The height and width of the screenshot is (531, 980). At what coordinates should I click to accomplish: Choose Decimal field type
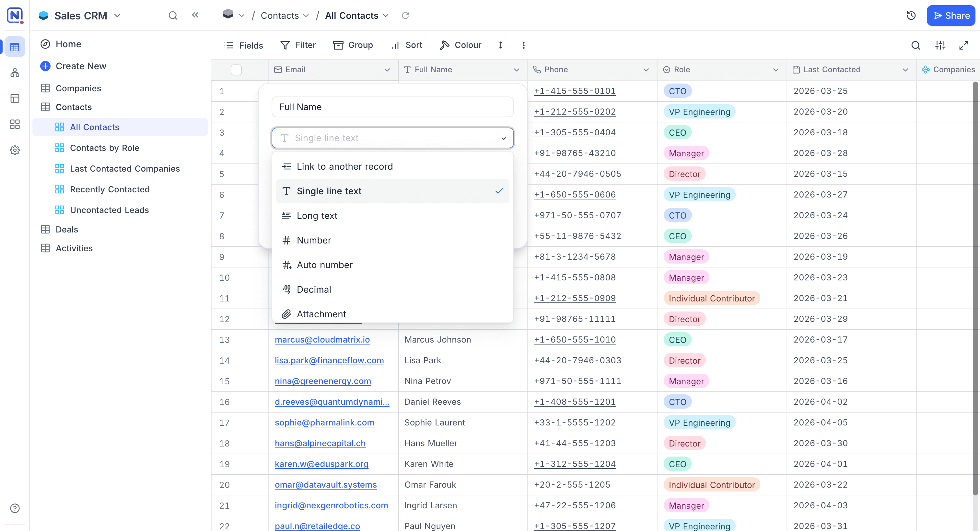coord(392,290)
